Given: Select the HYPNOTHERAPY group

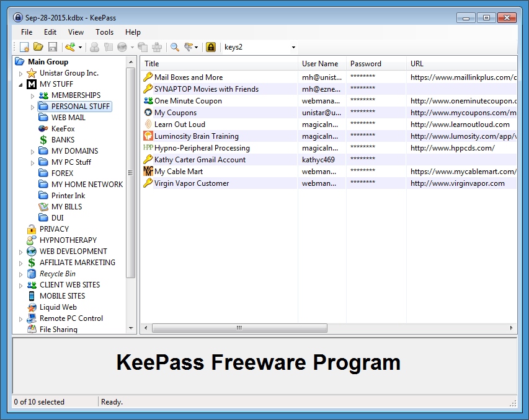Looking at the screenshot, I should pos(68,240).
